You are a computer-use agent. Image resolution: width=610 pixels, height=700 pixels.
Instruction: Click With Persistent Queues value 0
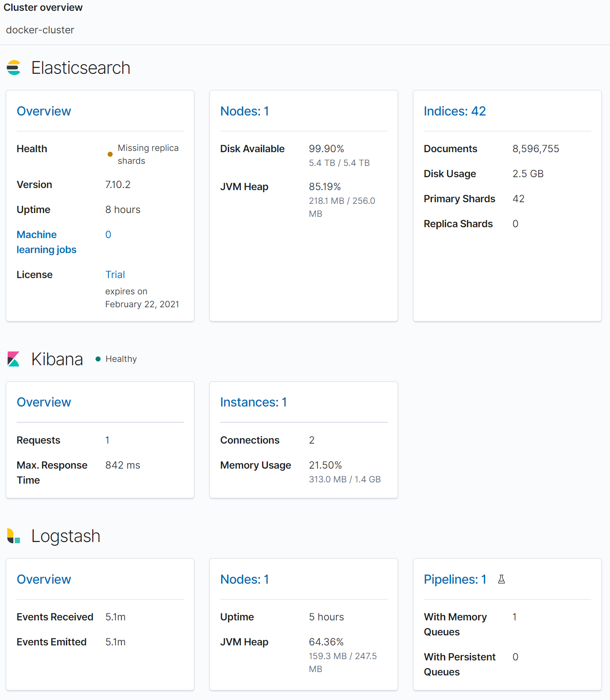tap(515, 657)
